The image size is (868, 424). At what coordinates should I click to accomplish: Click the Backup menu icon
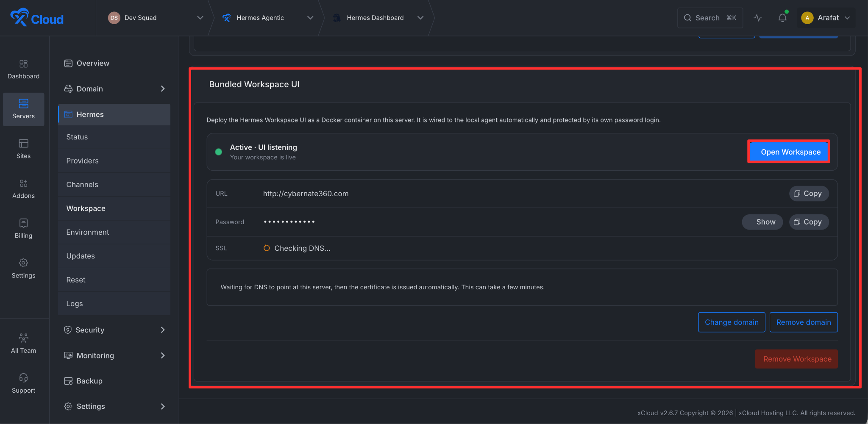point(68,381)
